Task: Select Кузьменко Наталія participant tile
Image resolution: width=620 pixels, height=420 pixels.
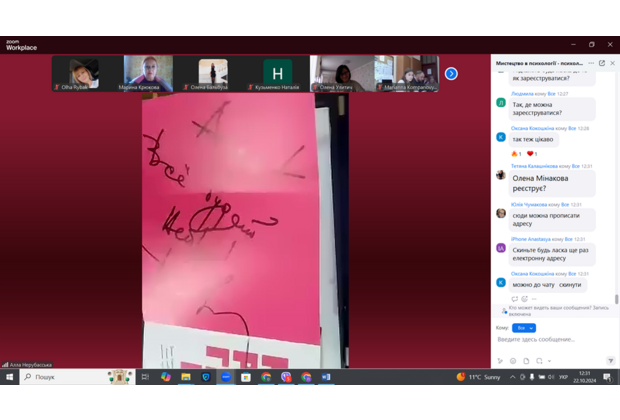Action: tap(277, 73)
